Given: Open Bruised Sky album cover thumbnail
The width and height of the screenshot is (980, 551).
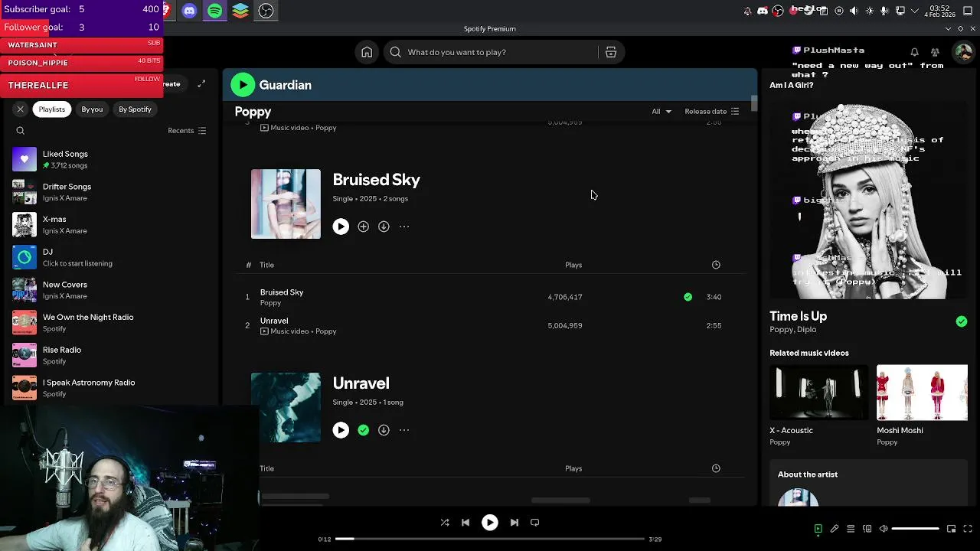Looking at the screenshot, I should tap(286, 204).
